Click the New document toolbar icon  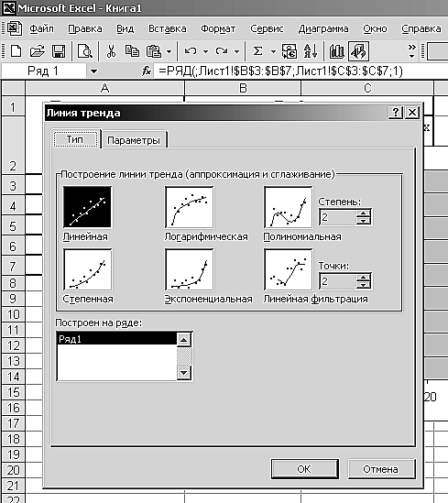pyautogui.click(x=16, y=51)
